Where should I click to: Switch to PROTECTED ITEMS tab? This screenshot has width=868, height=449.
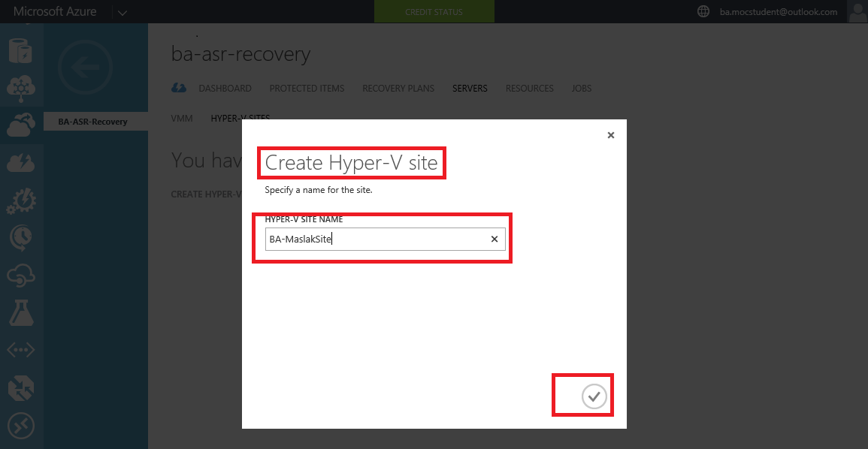click(307, 89)
